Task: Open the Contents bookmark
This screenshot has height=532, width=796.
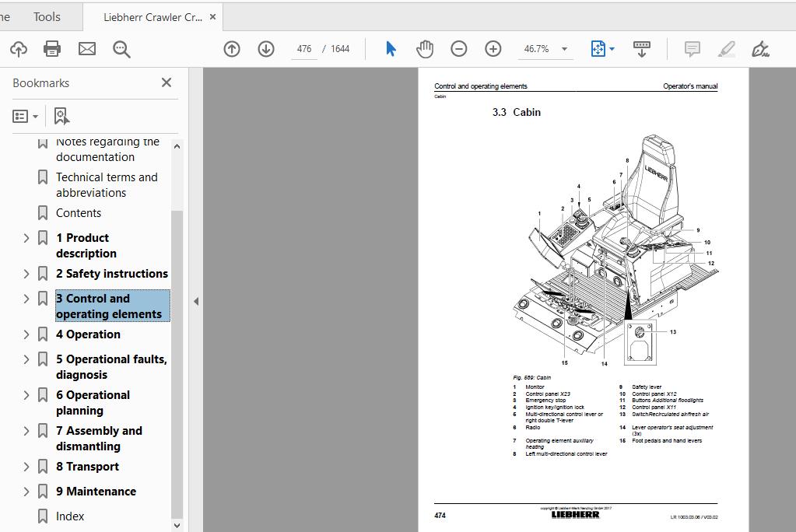Action: (x=78, y=212)
